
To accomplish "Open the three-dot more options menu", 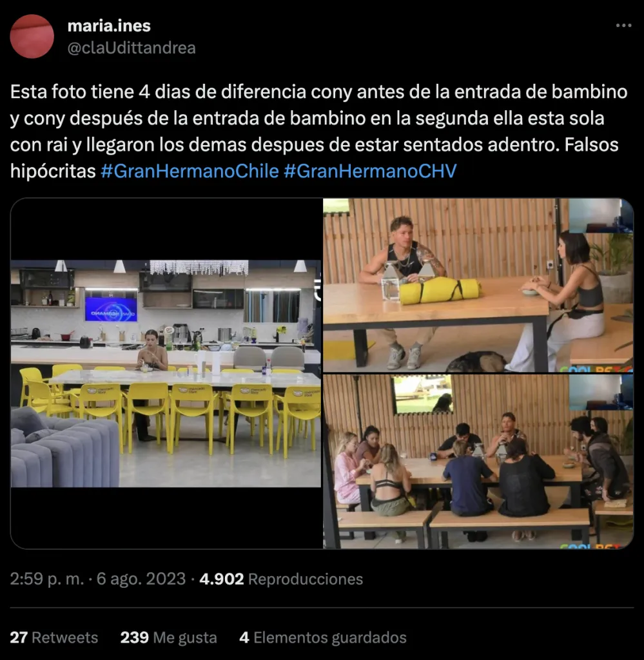I will [x=623, y=26].
